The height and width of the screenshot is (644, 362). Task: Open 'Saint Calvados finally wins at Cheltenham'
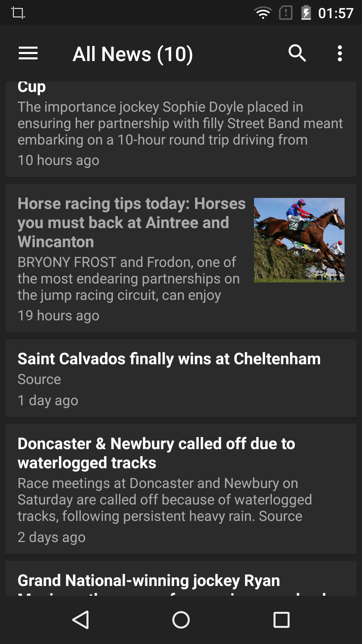[x=169, y=359]
